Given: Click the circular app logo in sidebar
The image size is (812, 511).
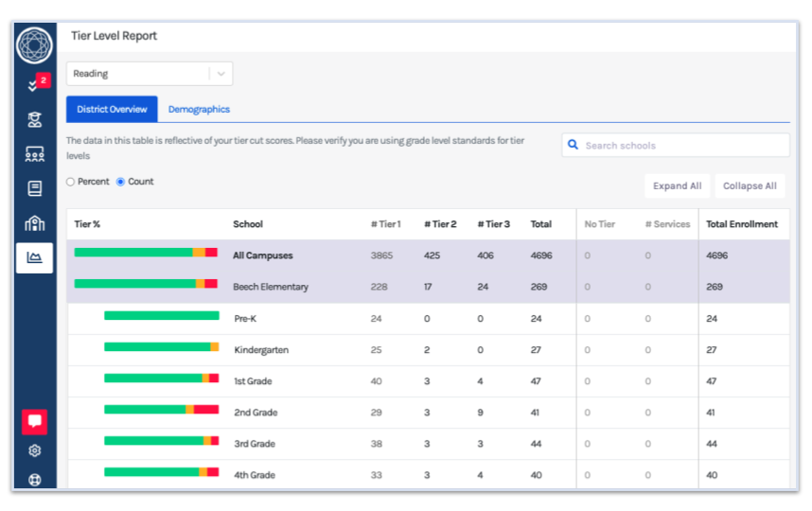Looking at the screenshot, I should click(x=34, y=44).
